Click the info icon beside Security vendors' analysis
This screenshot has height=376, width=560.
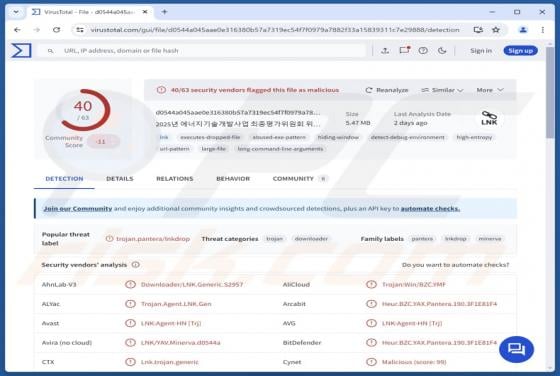[x=135, y=265]
